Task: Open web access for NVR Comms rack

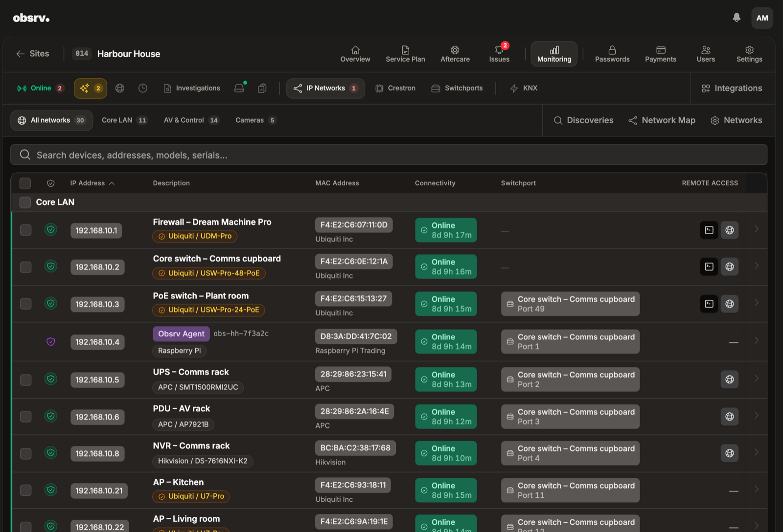Action: [x=730, y=453]
